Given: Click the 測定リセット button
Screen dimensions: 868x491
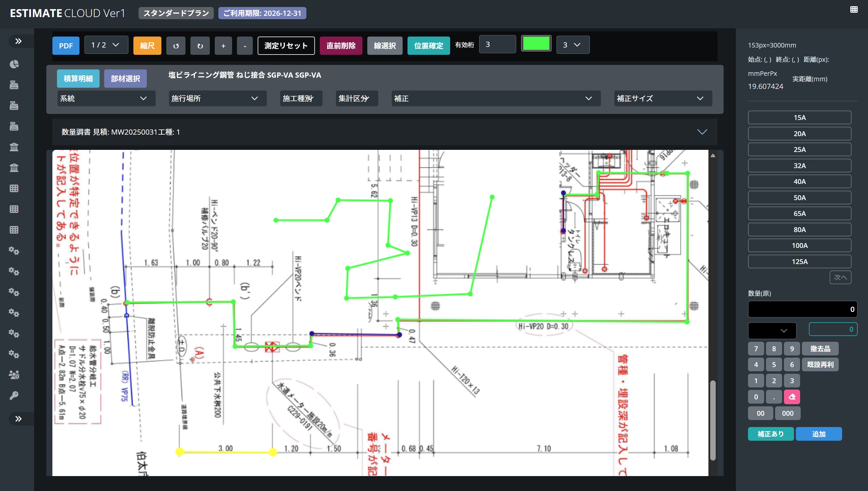Looking at the screenshot, I should pos(286,45).
